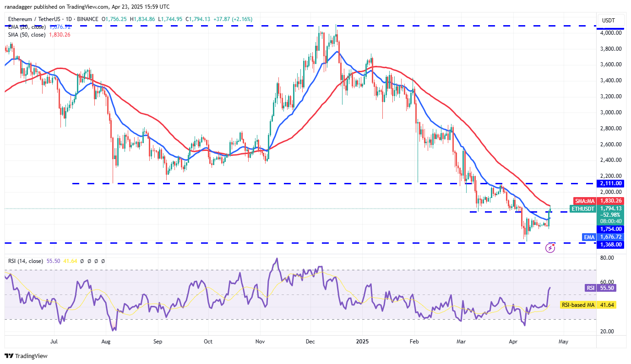Click the 2,111.00 resistance level label

(x=611, y=183)
